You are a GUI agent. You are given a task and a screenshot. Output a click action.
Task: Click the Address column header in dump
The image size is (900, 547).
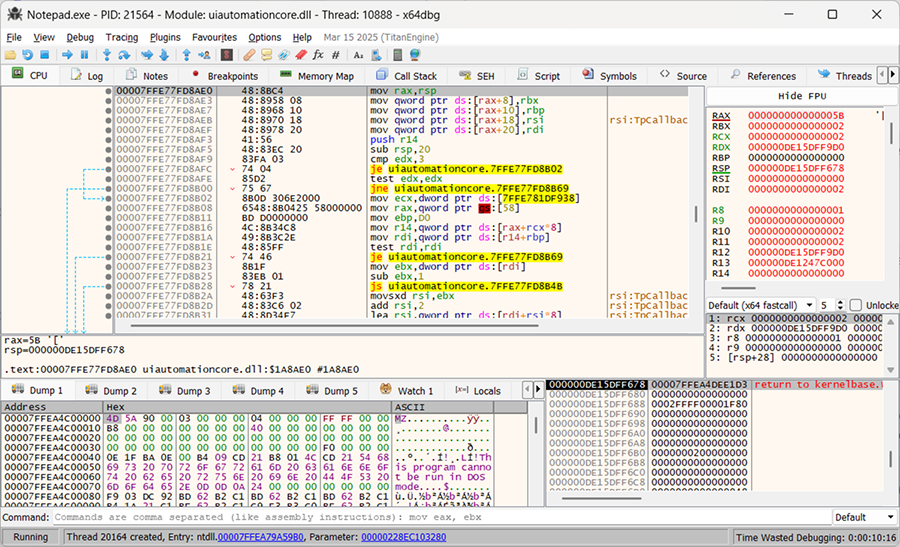[52, 407]
